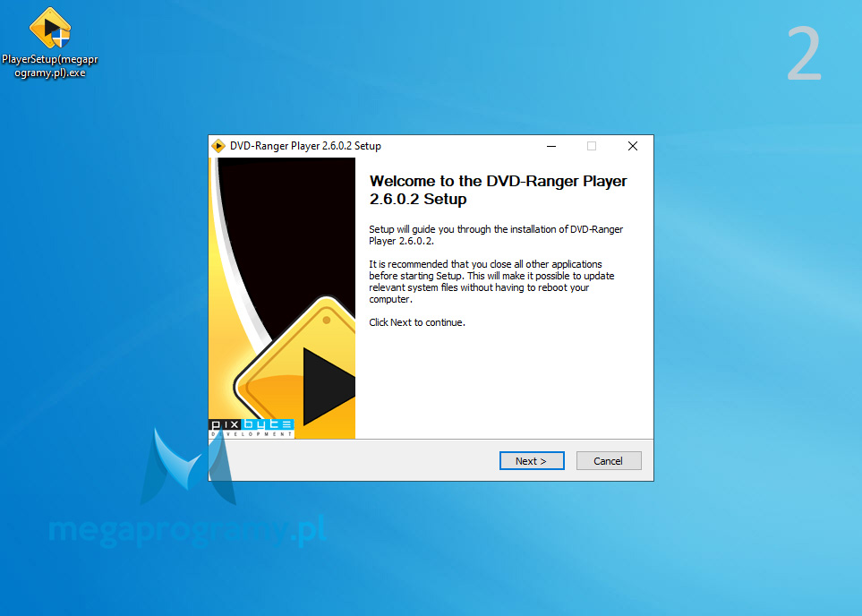Minimize the setup window
The image size is (862, 616).
(551, 146)
